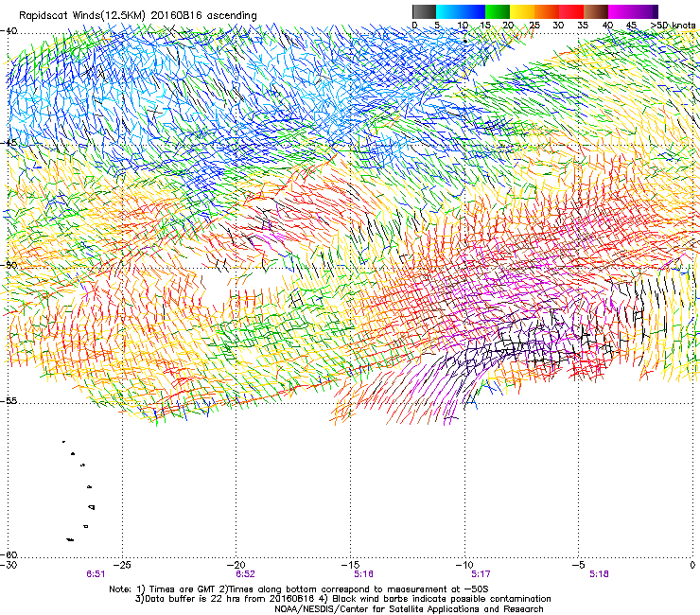Click the '10' legend label

pos(463,26)
